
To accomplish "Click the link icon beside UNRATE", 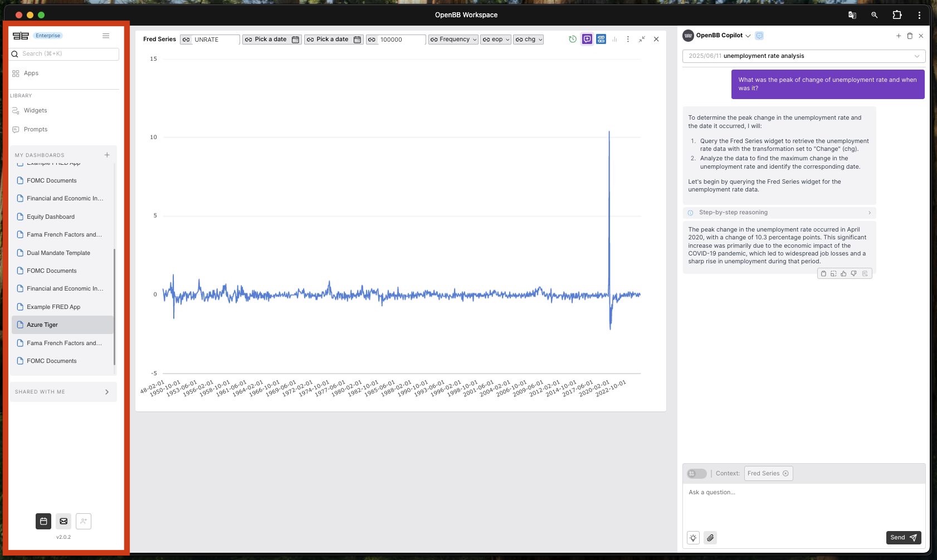I will coord(186,40).
